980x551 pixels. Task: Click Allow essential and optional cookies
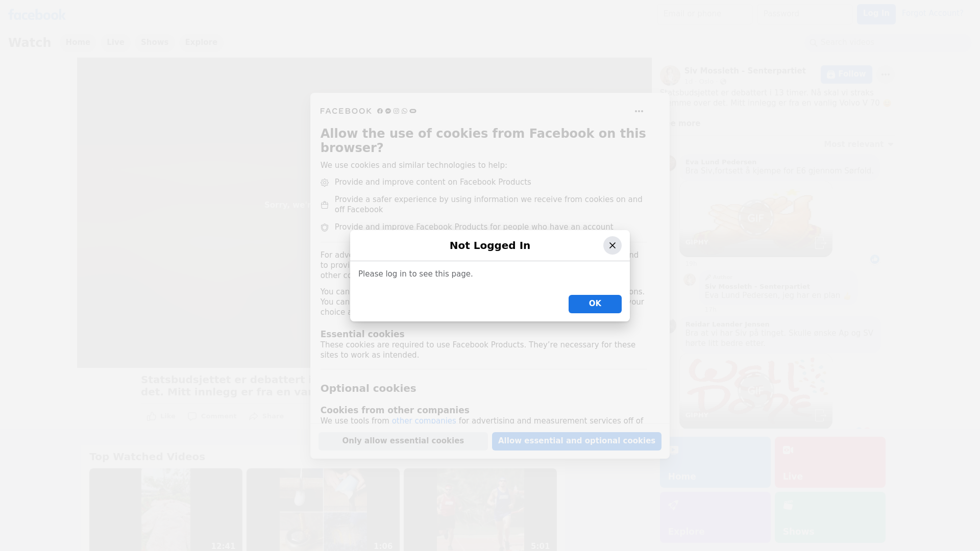[576, 441]
